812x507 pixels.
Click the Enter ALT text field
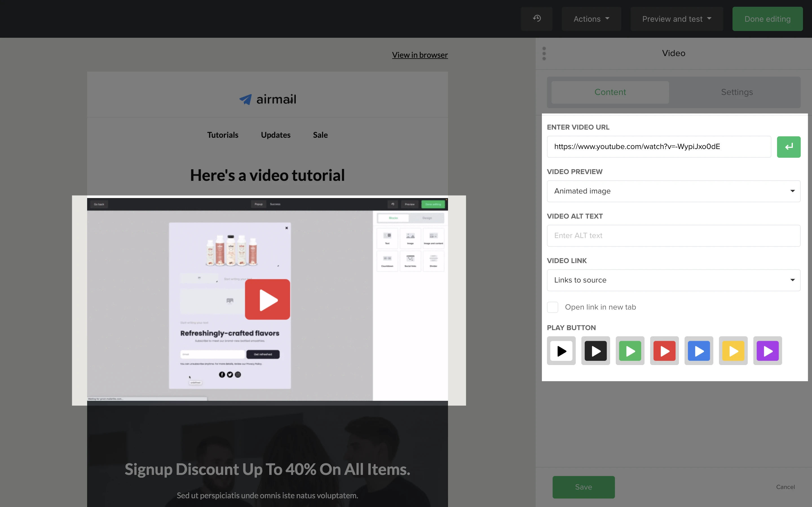[x=673, y=235]
